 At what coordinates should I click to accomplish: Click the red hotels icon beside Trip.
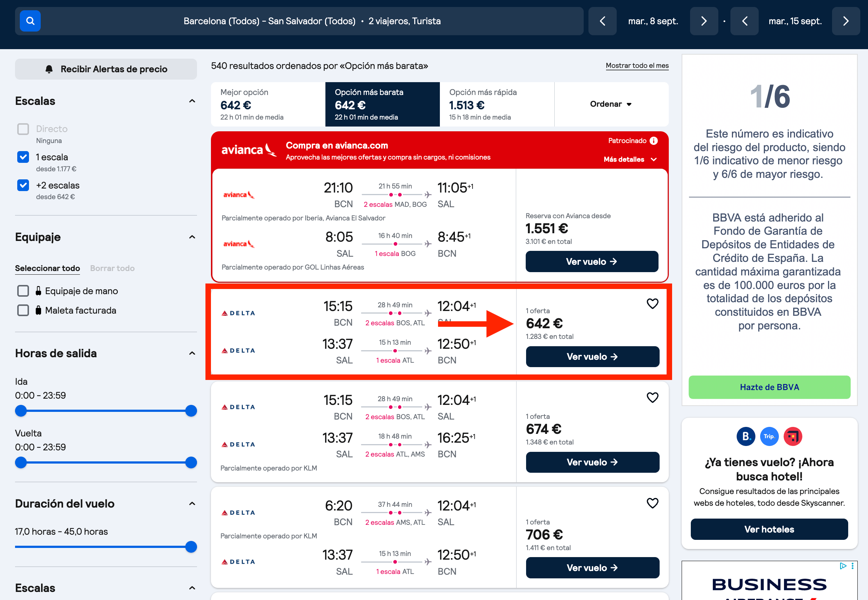pyautogui.click(x=793, y=436)
